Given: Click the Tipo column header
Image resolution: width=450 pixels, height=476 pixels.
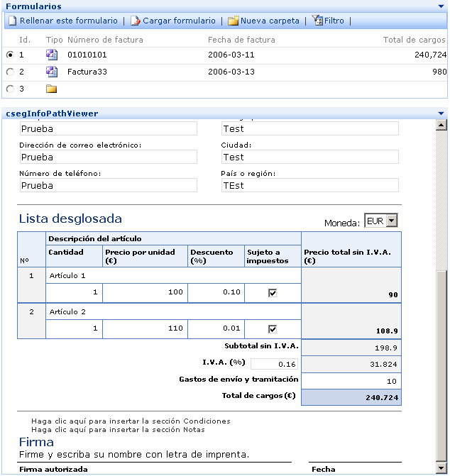Looking at the screenshot, I should [x=55, y=40].
